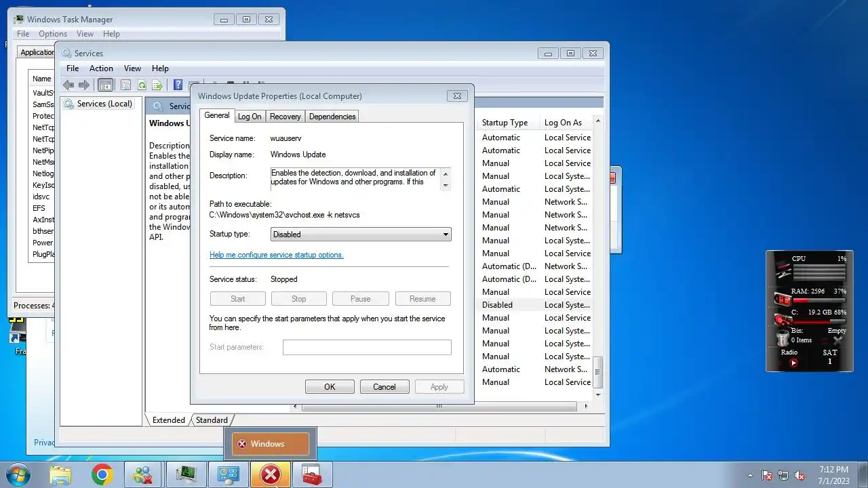Click the Start parameters input field

[x=367, y=347]
